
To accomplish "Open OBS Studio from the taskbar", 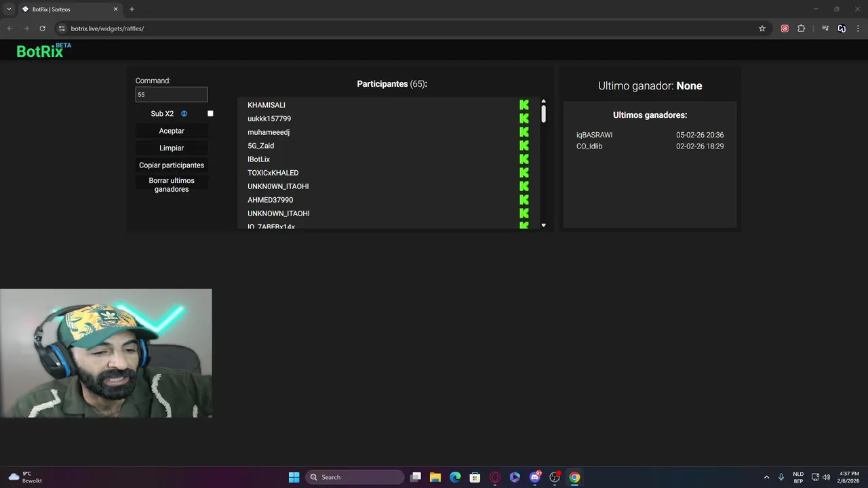I will (x=555, y=477).
